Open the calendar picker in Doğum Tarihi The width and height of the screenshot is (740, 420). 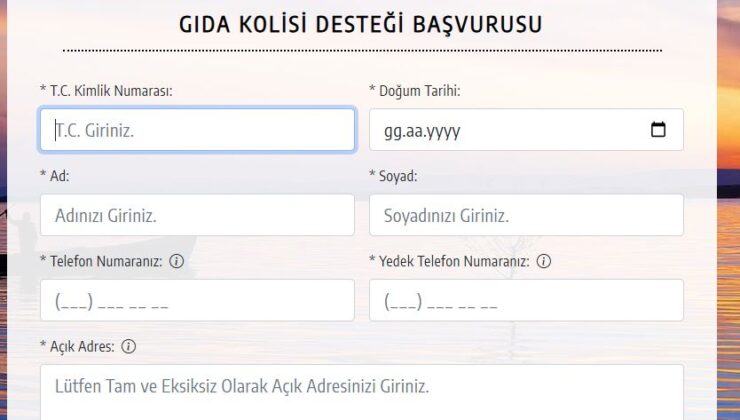(x=658, y=129)
